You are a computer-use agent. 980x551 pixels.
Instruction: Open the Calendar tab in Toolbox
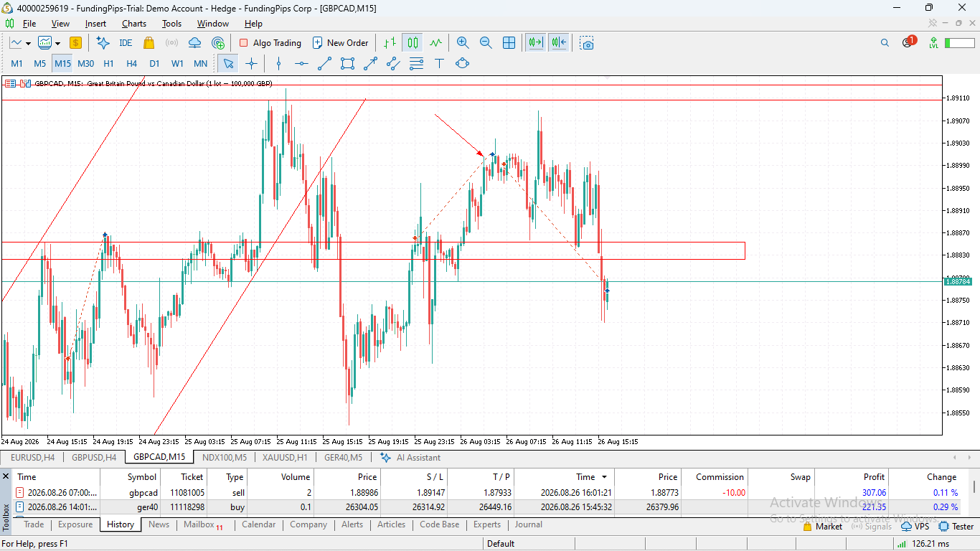tap(258, 524)
